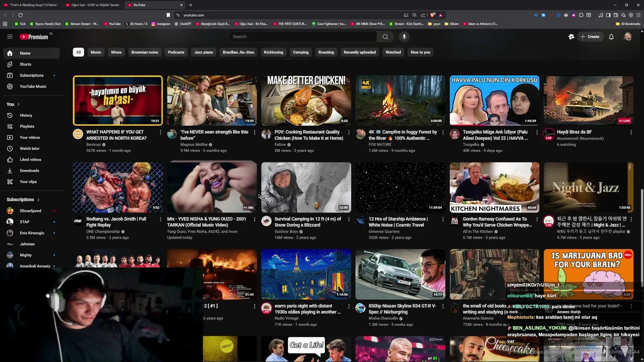Open options for Cooking Restaurant Quality Chicken
This screenshot has width=644, height=362.
point(349,132)
